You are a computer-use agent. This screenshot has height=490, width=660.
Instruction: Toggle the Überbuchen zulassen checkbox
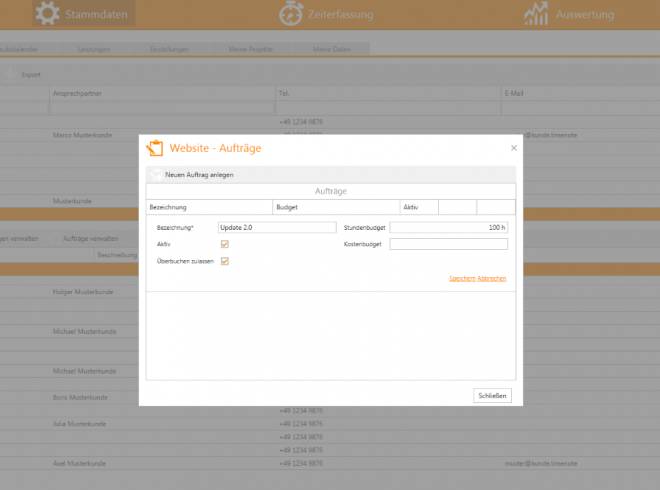pos(225,261)
